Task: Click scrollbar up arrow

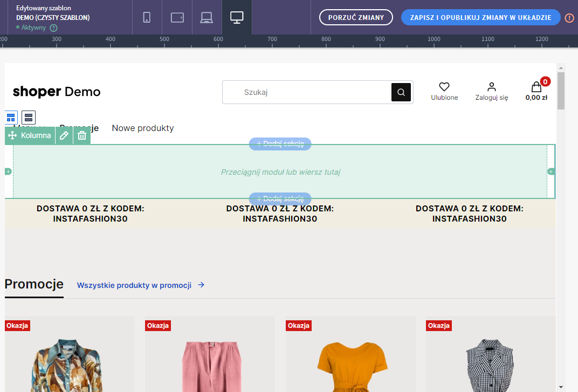Action: [x=561, y=68]
